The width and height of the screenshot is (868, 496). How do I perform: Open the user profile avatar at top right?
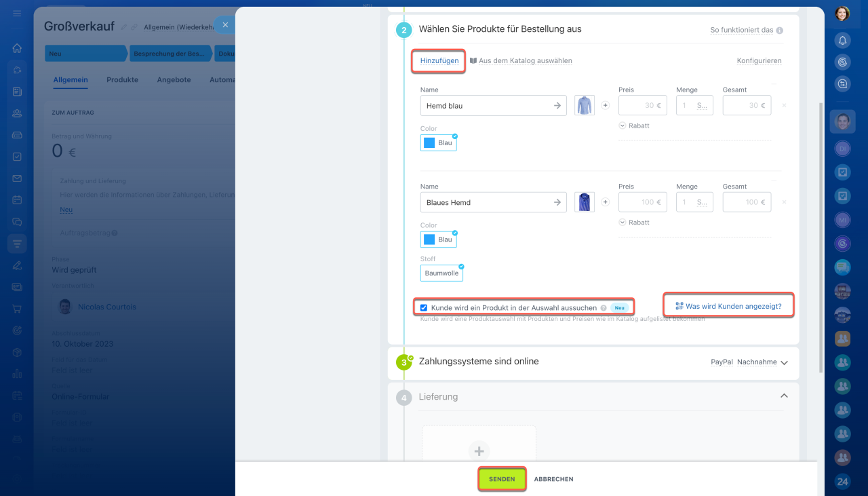(842, 14)
